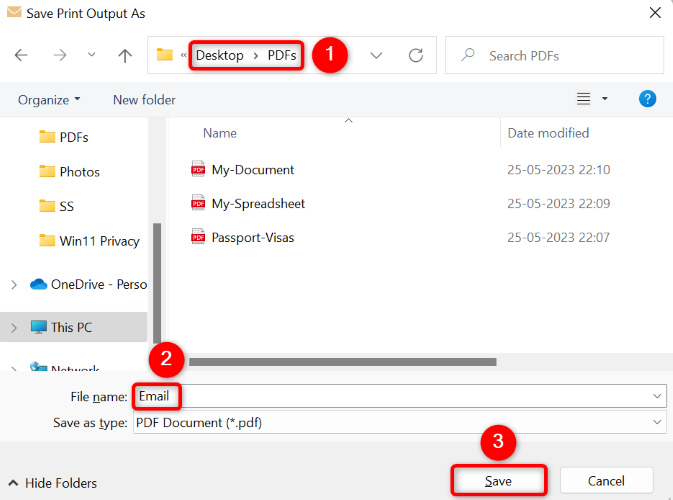Expand the OneDrive tree node
Image resolution: width=673 pixels, height=500 pixels.
13,285
